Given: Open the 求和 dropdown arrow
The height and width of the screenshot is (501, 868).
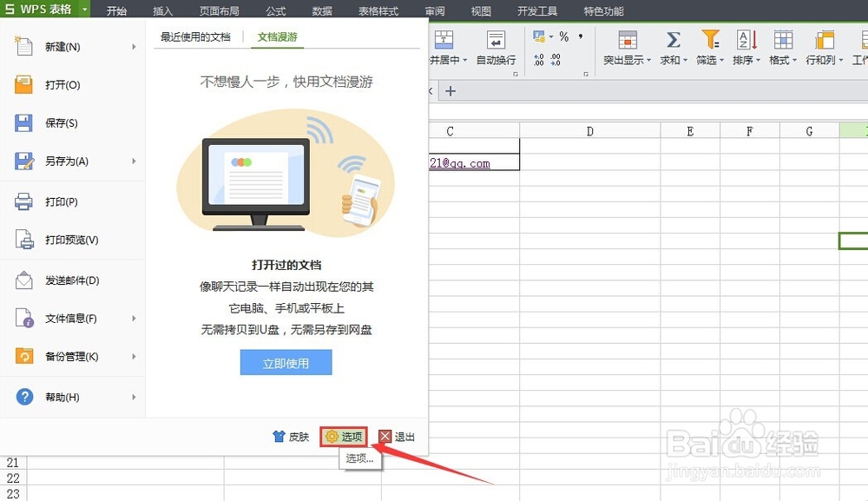Looking at the screenshot, I should tap(686, 60).
